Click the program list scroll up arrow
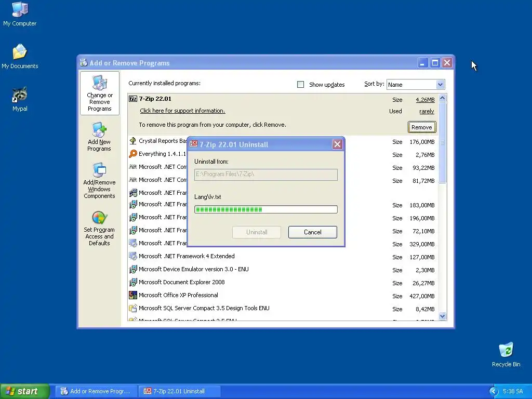 [442, 98]
